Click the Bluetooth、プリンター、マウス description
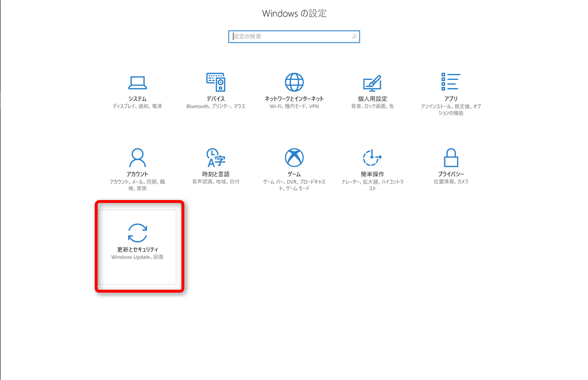 click(x=216, y=106)
